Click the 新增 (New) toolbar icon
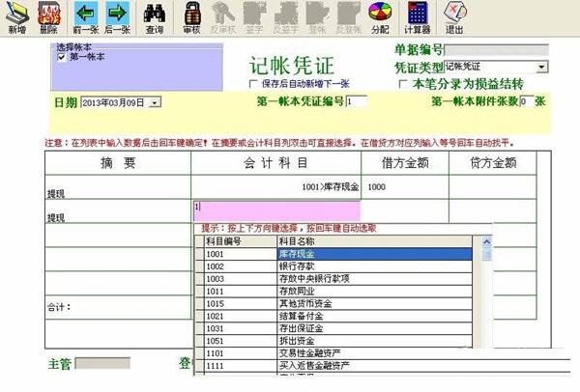This screenshot has width=580, height=392. (x=16, y=16)
